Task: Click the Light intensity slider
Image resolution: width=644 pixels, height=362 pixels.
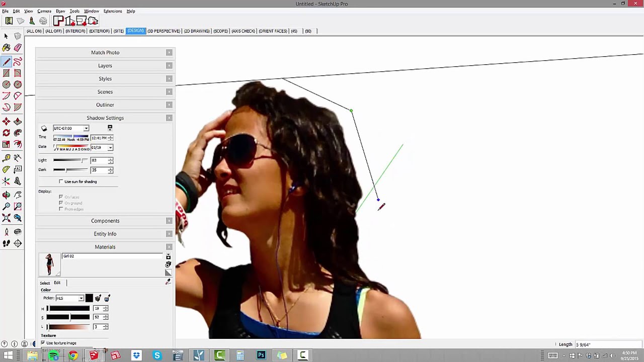Action: (70, 160)
